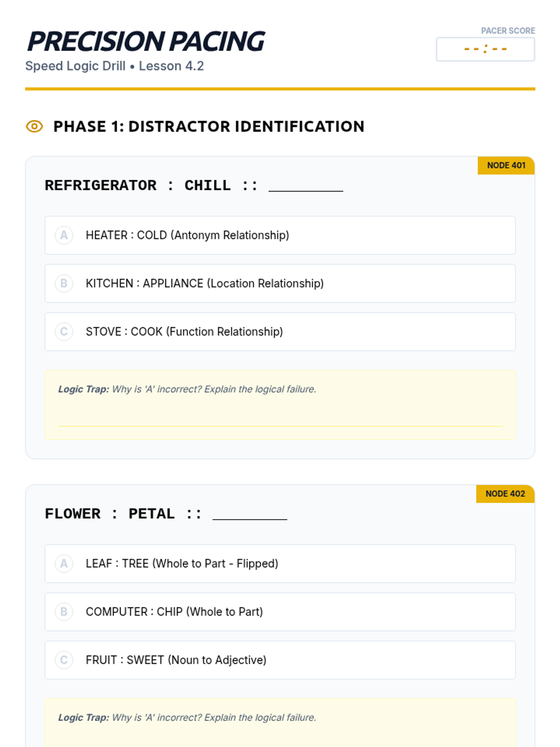
Task: Click the eye icon beside Phase 1 heading
Action: coord(34,127)
